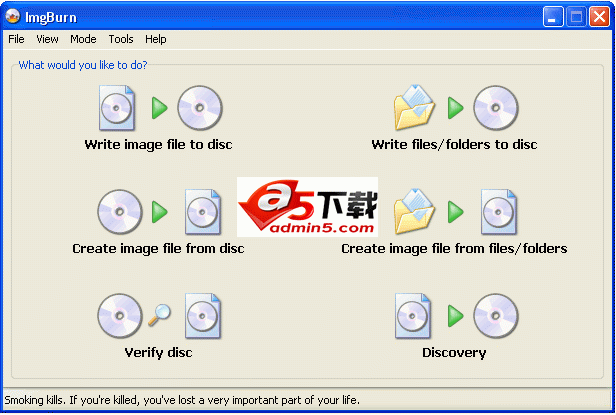
Task: Select the 'Write image file to disc' label
Action: [158, 145]
